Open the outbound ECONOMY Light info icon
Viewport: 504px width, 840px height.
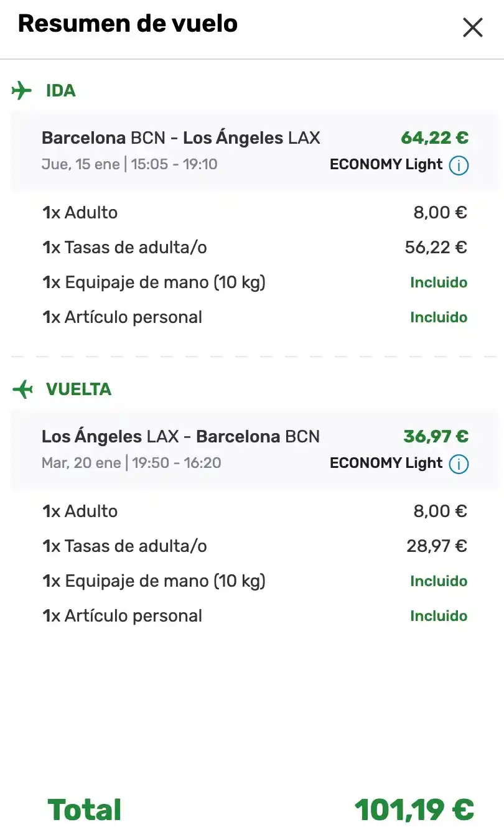click(x=459, y=166)
